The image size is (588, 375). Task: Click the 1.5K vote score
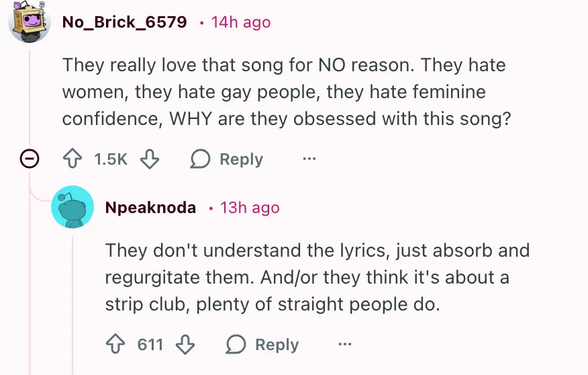[x=110, y=159]
